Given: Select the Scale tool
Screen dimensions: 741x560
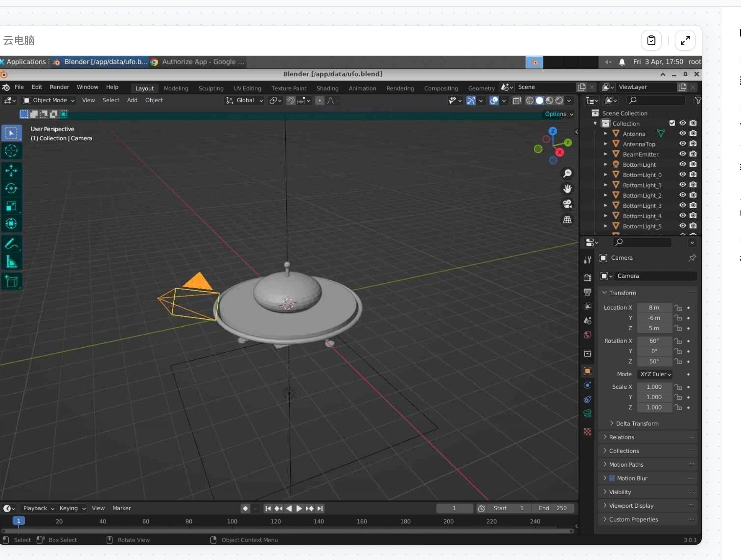Looking at the screenshot, I should 11,206.
